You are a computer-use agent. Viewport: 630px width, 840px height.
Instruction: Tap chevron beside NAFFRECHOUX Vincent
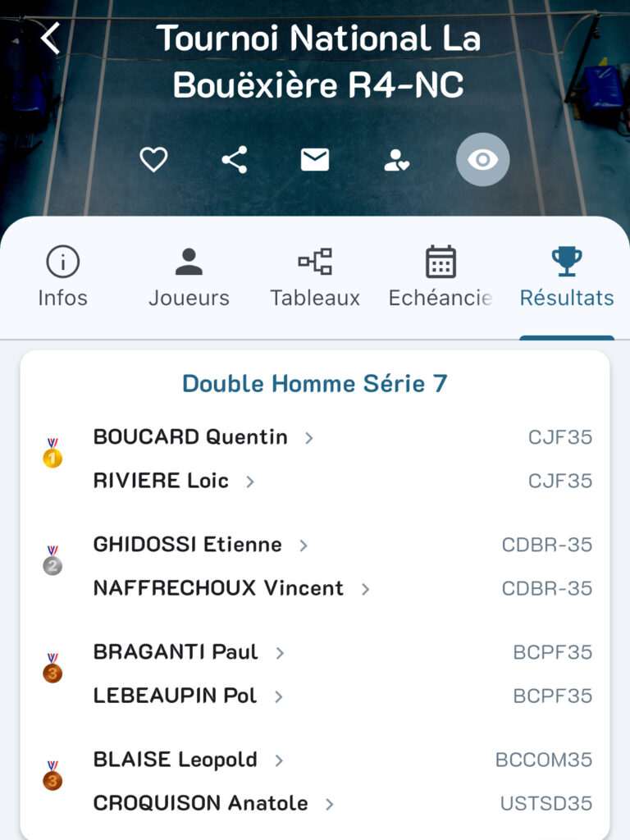pyautogui.click(x=365, y=589)
